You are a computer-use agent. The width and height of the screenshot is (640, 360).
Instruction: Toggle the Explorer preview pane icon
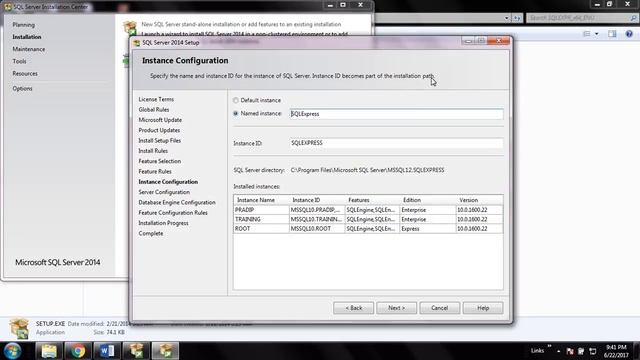[x=612, y=34]
